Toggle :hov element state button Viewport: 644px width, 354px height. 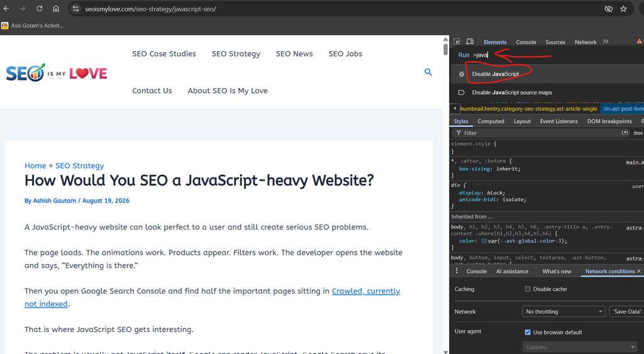point(638,133)
